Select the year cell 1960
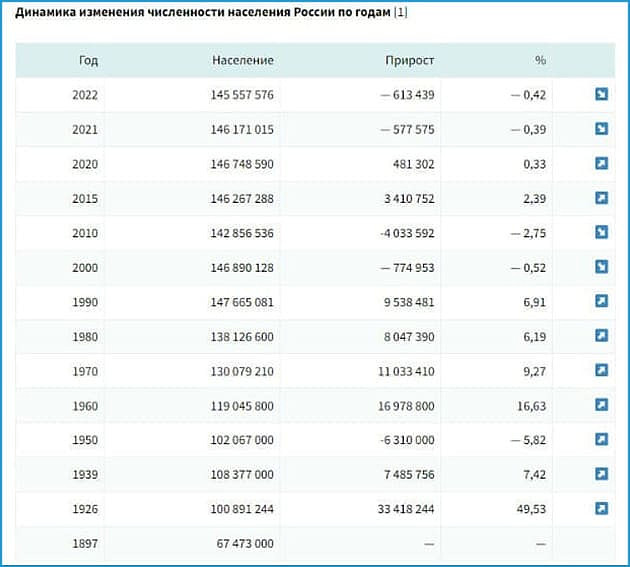 [x=85, y=406]
